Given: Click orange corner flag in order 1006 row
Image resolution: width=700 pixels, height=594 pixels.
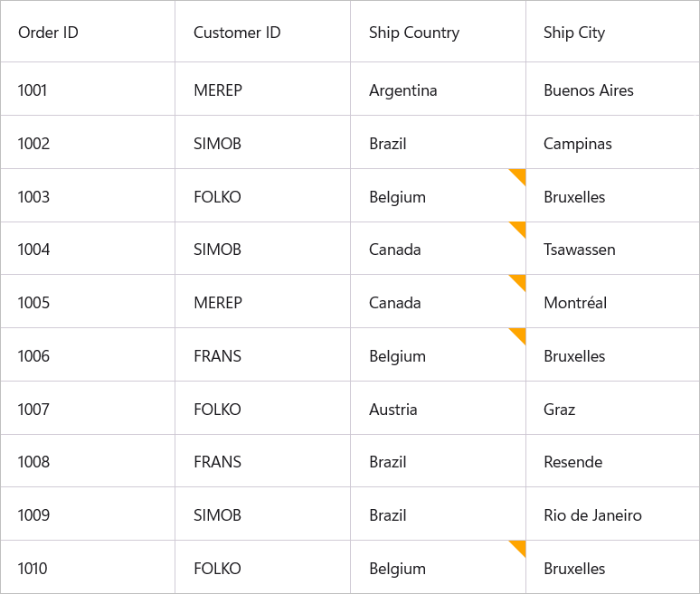Looking at the screenshot, I should [x=519, y=334].
